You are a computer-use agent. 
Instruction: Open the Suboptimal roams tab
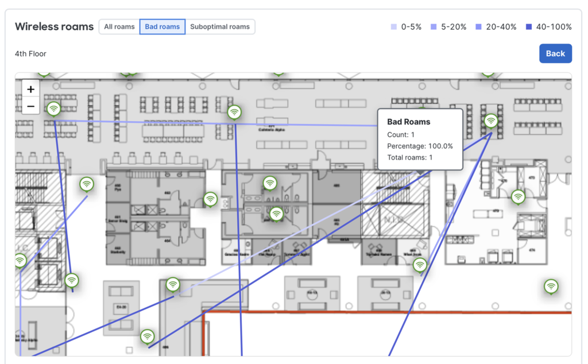(x=220, y=27)
